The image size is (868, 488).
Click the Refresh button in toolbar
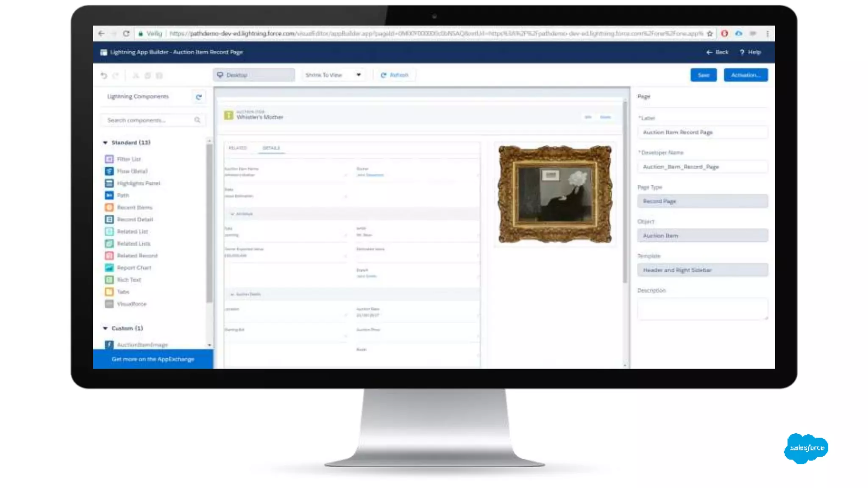395,75
